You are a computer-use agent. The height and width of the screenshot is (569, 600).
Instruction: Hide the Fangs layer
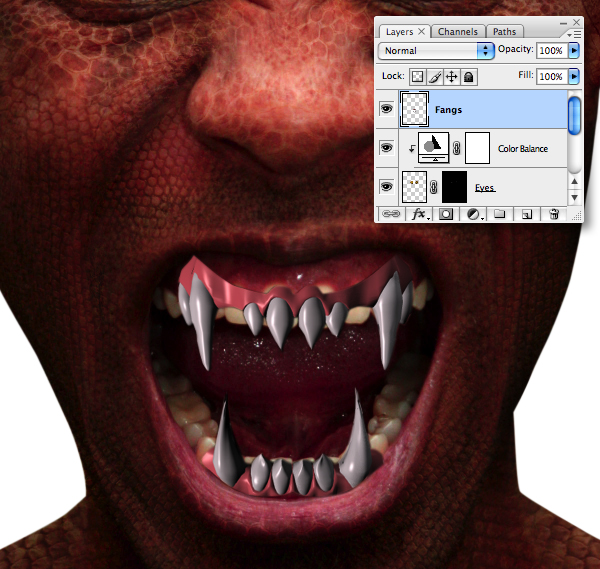click(x=386, y=109)
